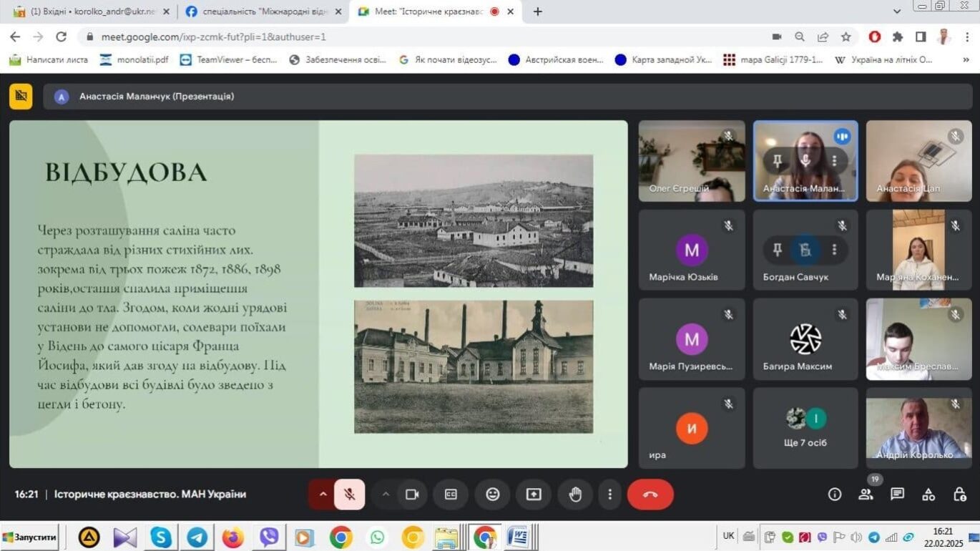Leave the call with red button
Image resolution: width=980 pixels, height=551 pixels.
[x=650, y=494]
